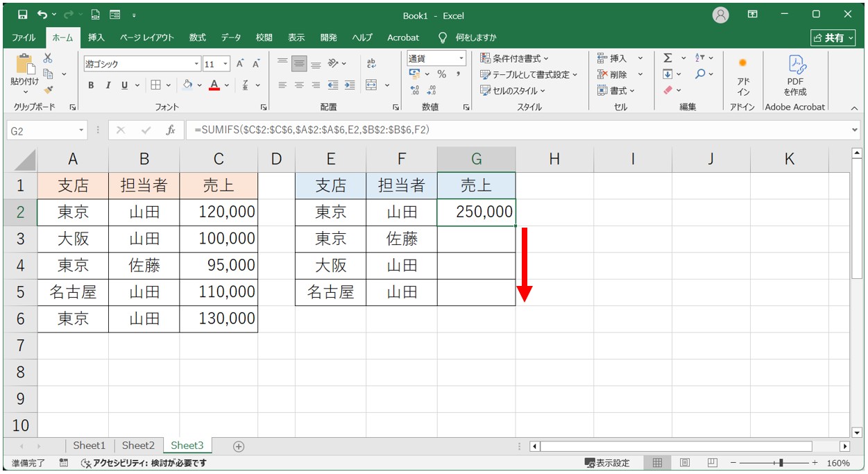Toggle Wrap Text (ab) button
The width and height of the screenshot is (868, 474).
tap(372, 64)
